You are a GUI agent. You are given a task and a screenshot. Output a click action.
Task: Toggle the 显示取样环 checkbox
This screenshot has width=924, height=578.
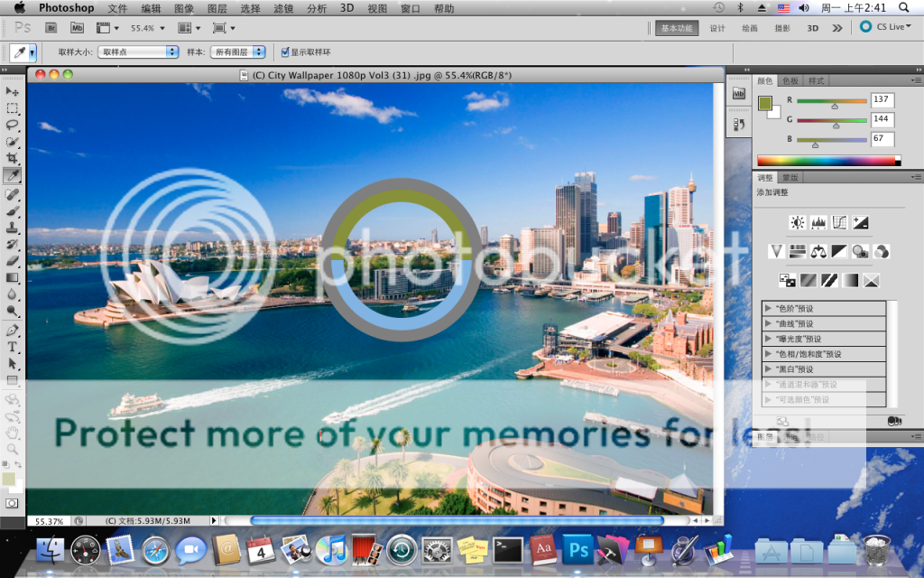pyautogui.click(x=285, y=51)
